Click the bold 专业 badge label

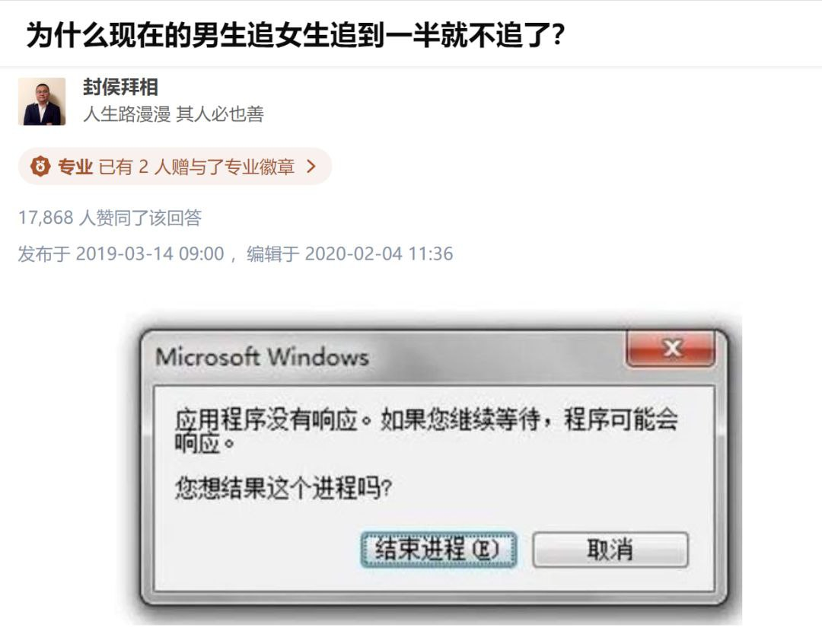coord(75,167)
